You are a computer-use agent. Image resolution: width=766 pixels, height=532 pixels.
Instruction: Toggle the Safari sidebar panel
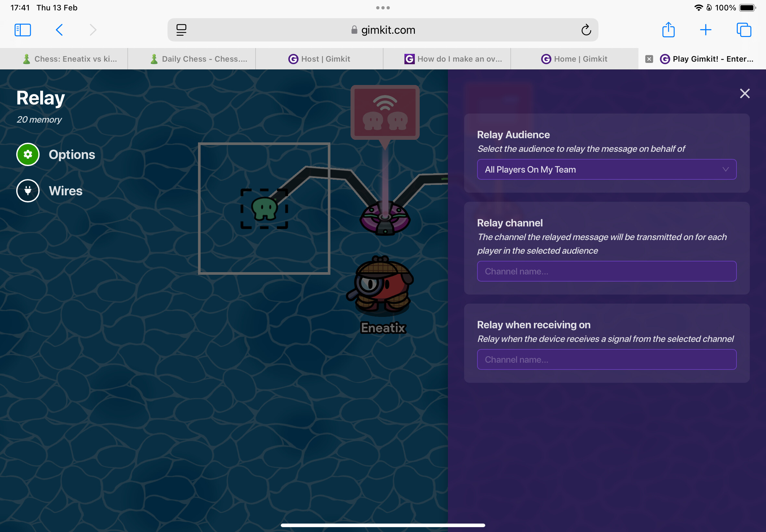coord(23,30)
